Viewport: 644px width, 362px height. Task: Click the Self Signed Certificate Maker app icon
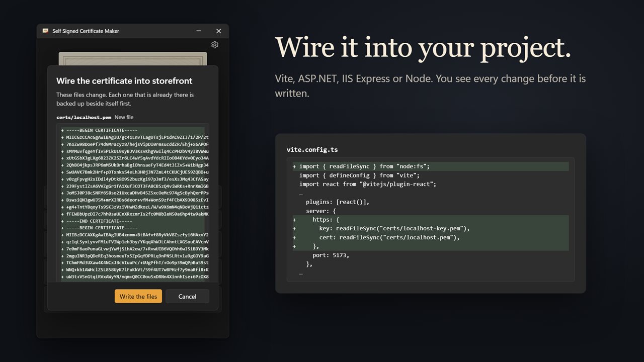(45, 31)
